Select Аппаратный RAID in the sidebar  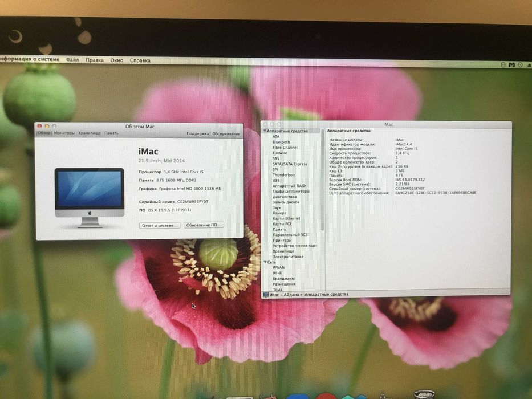point(289,186)
